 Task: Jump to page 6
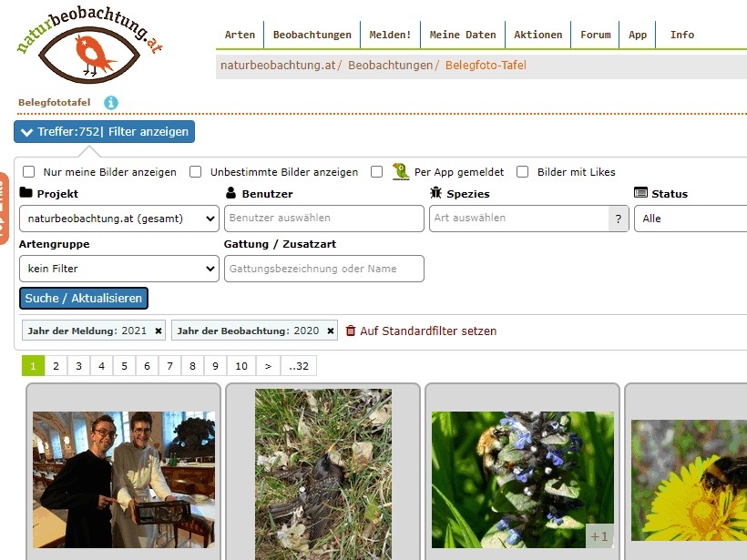point(147,366)
